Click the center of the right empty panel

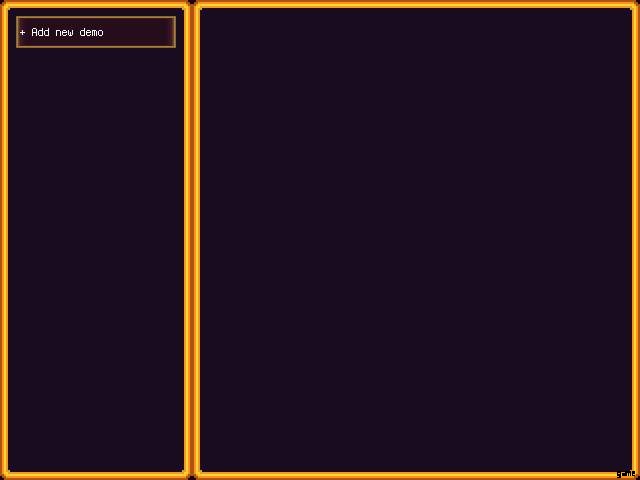click(416, 240)
